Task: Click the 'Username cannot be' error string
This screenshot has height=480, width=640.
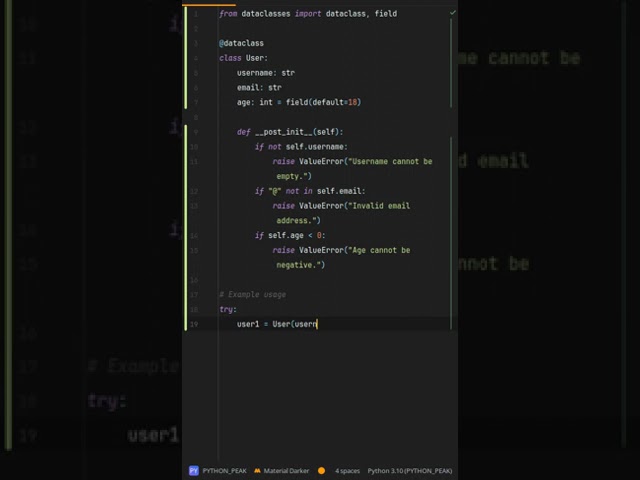Action: (390, 161)
